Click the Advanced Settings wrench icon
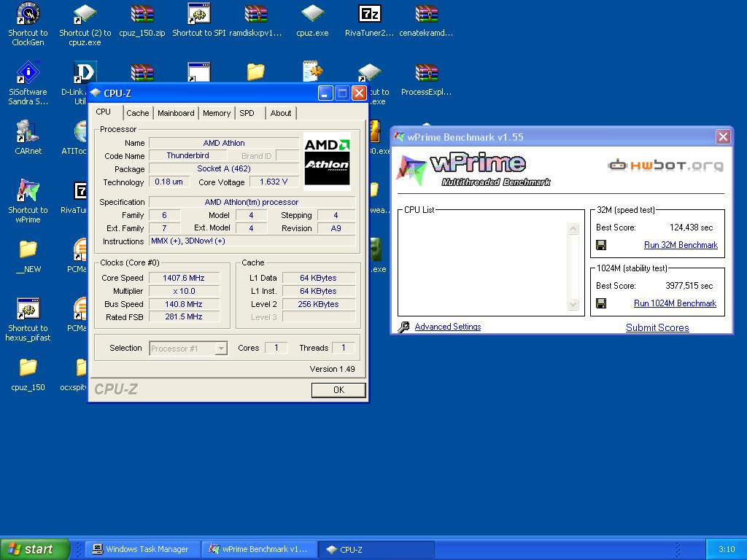Viewport: 747px width, 560px height. 403,327
